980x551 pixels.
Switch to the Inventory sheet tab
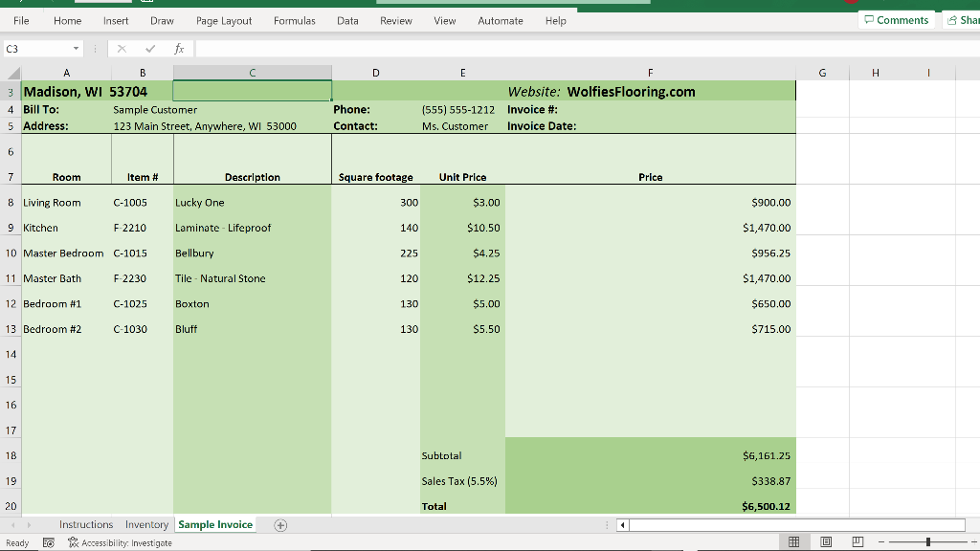pyautogui.click(x=146, y=525)
